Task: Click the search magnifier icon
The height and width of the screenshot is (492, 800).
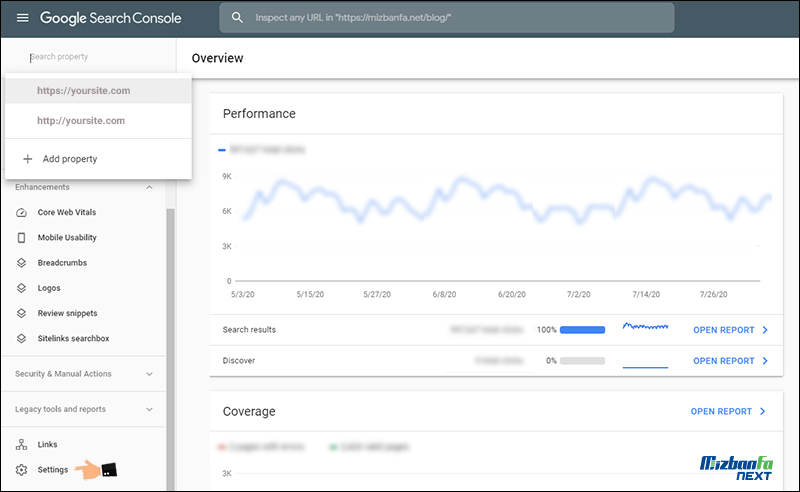Action: click(237, 18)
